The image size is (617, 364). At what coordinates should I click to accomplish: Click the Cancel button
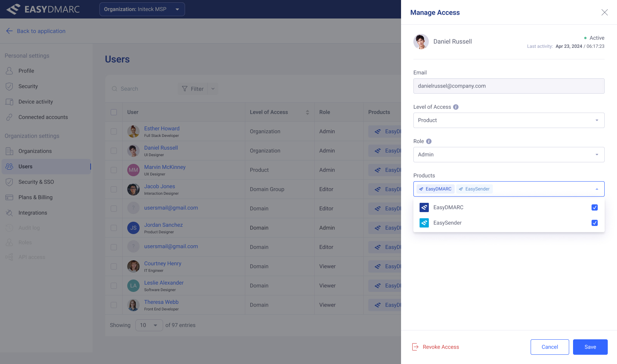[x=550, y=347]
